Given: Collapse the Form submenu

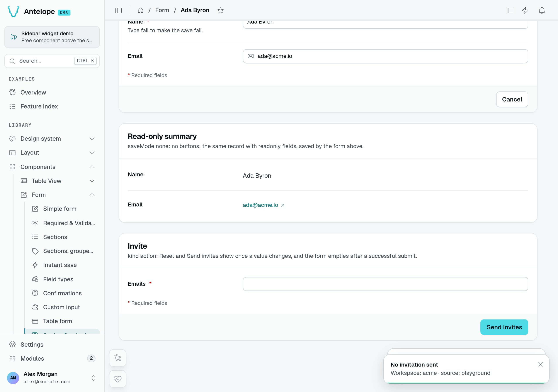Looking at the screenshot, I should click(x=58, y=195).
